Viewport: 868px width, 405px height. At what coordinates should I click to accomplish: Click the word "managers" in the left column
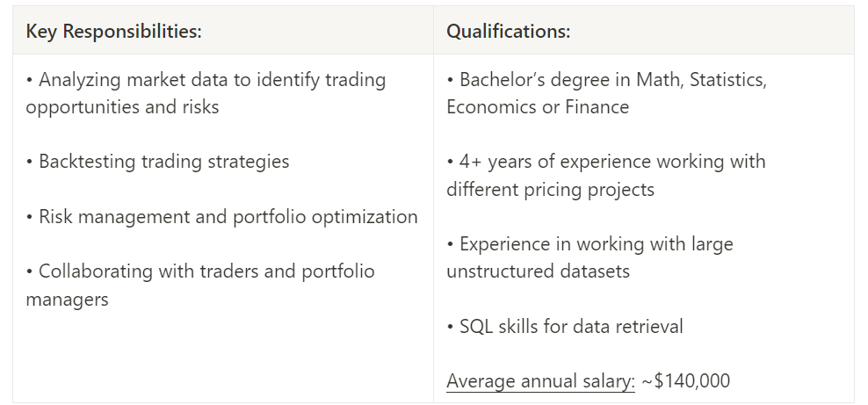point(68,299)
